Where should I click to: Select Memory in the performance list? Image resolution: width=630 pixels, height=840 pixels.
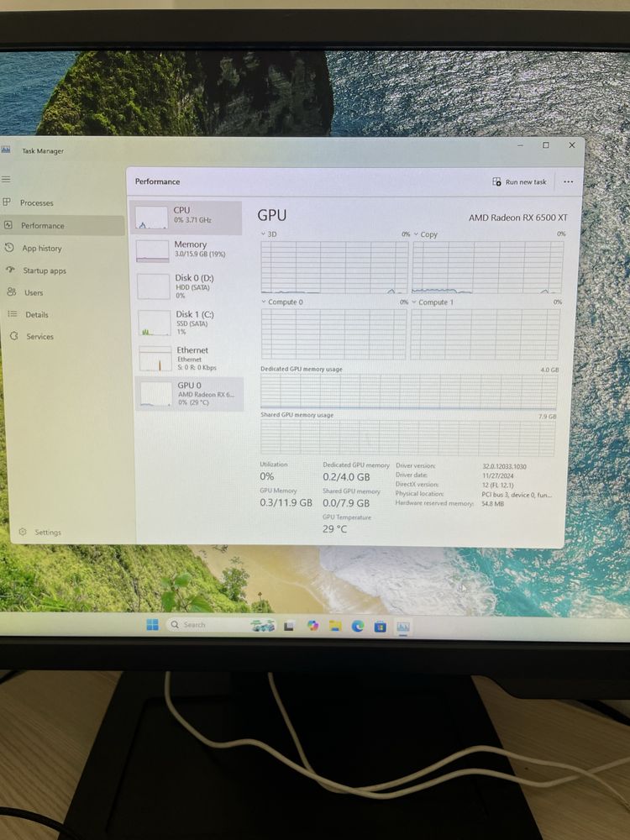[187, 250]
